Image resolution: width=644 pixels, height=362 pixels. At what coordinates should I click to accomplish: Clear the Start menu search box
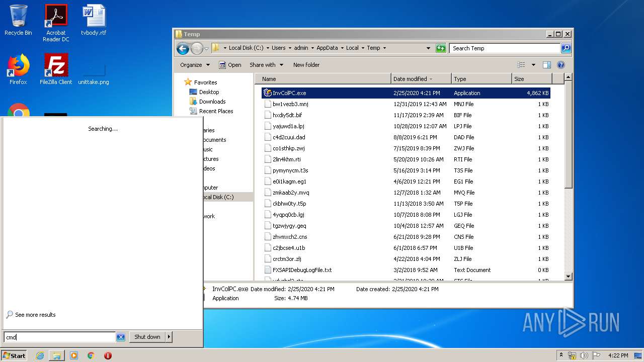(x=121, y=337)
